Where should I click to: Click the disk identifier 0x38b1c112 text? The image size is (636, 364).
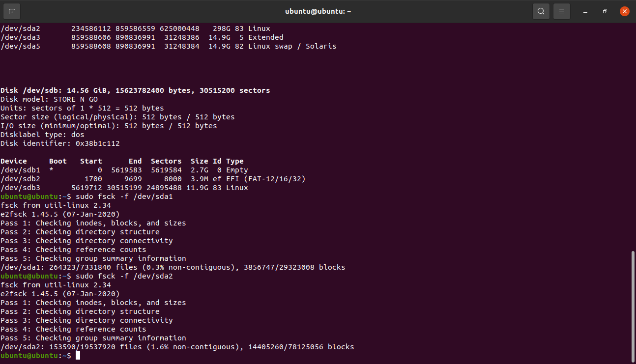point(97,143)
